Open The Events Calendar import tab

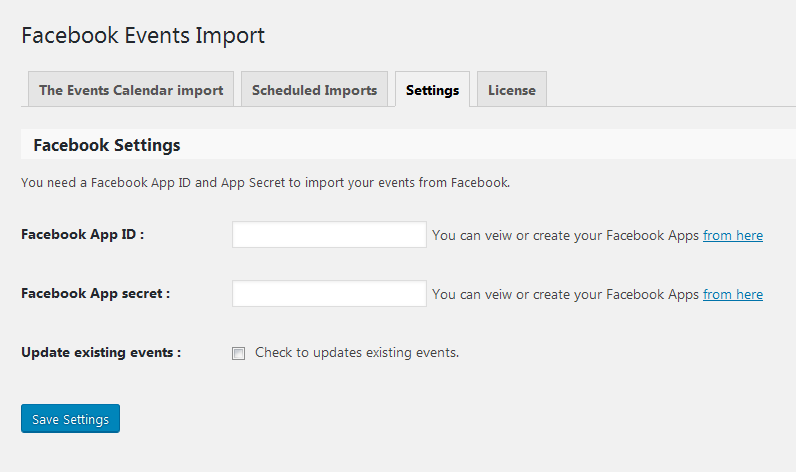pyautogui.click(x=131, y=90)
